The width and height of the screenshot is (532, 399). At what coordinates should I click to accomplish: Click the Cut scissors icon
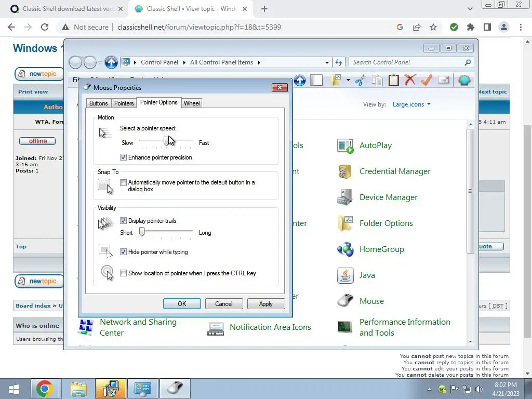361,81
